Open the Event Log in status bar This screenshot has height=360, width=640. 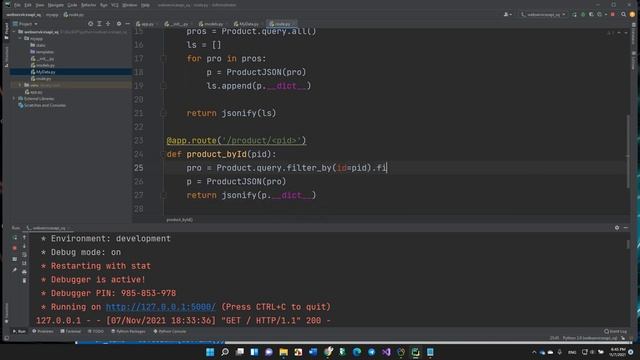click(616, 331)
